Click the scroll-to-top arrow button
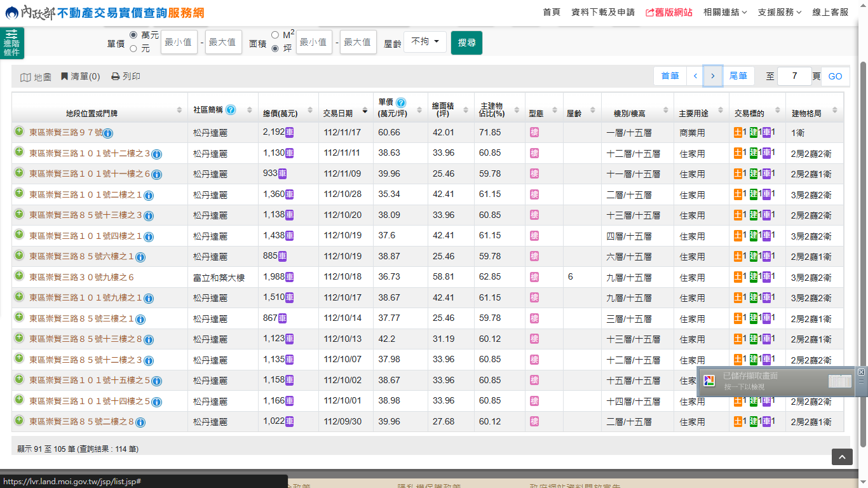Image resolution: width=868 pixels, height=488 pixels. click(x=842, y=457)
